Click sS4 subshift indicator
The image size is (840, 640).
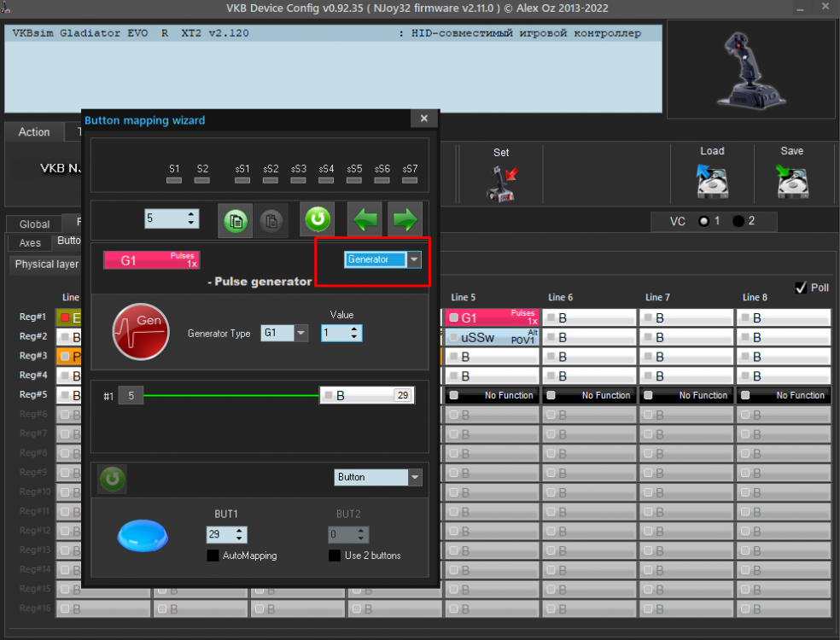[326, 180]
